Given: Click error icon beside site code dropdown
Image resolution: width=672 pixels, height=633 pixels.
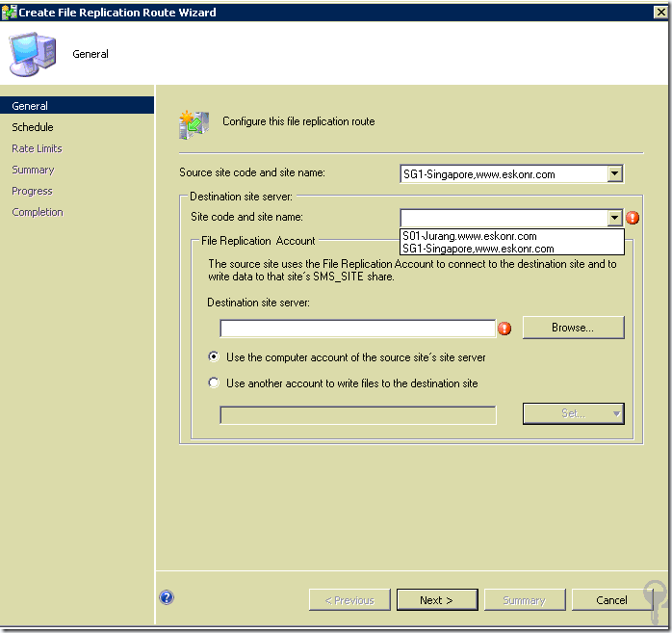Looking at the screenshot, I should pyautogui.click(x=633, y=218).
